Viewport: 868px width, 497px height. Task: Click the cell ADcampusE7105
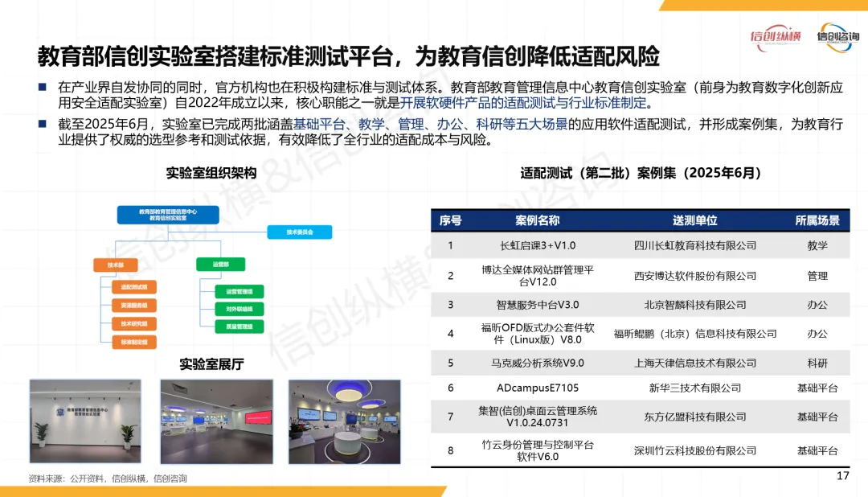coord(538,388)
